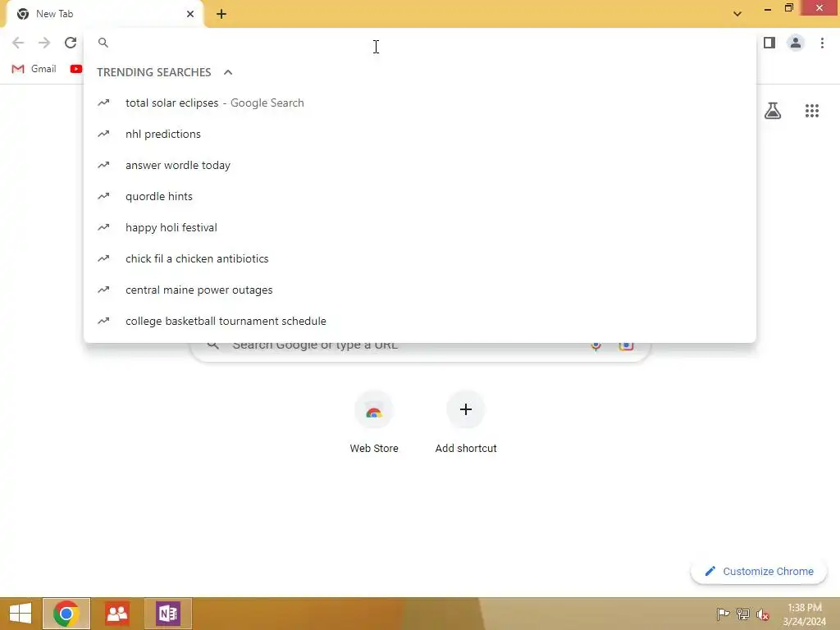
Task: Click the Chrome taskbar icon
Action: click(x=66, y=614)
